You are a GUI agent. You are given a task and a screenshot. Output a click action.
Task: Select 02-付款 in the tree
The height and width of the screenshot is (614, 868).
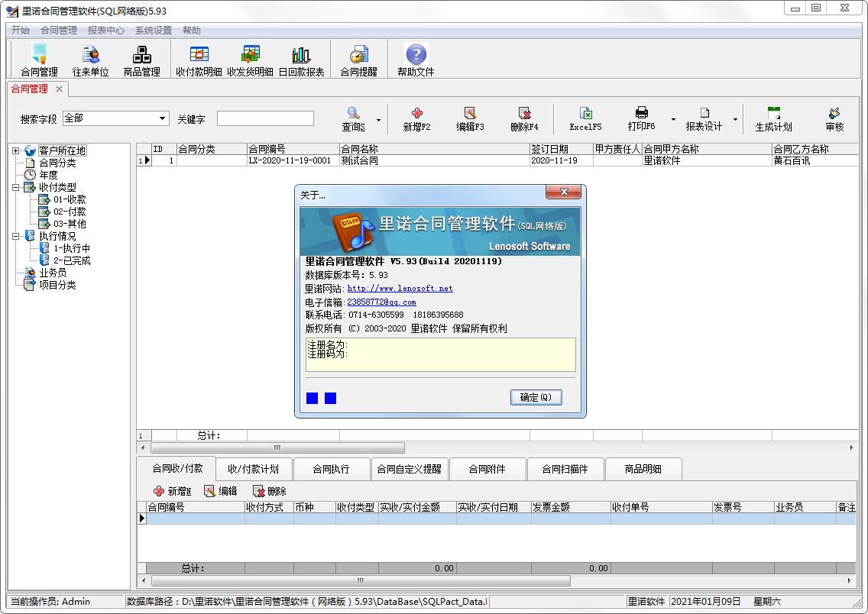pos(70,212)
